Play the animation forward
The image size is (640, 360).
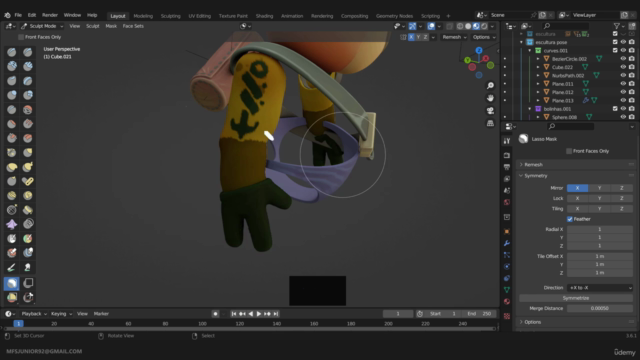click(259, 313)
